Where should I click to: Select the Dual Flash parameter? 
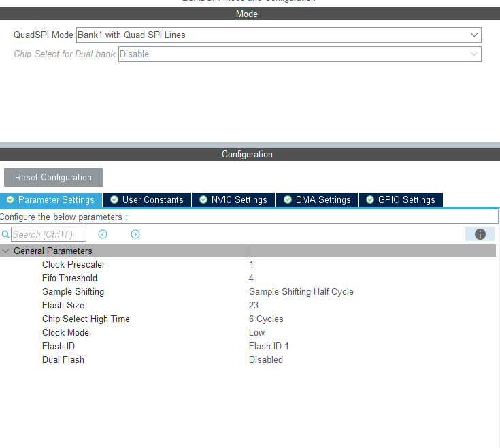tap(63, 360)
